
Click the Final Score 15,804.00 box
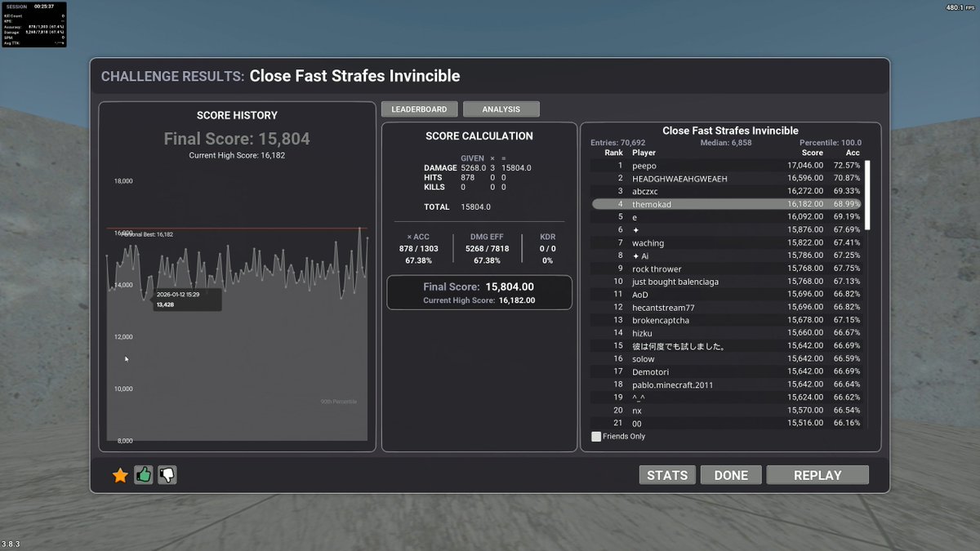(x=479, y=292)
